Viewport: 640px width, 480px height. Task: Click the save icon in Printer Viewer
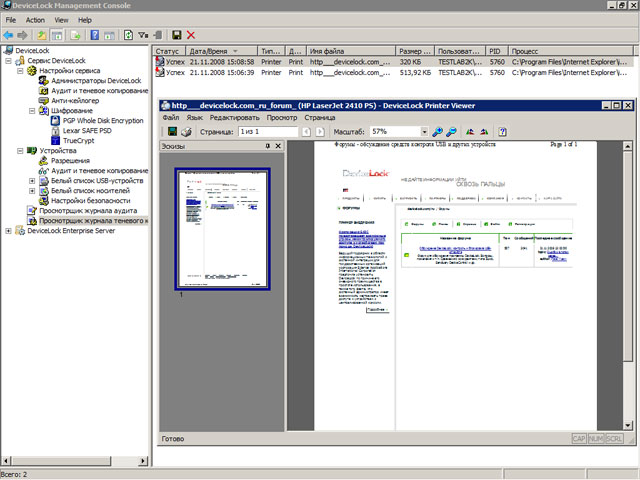click(172, 131)
